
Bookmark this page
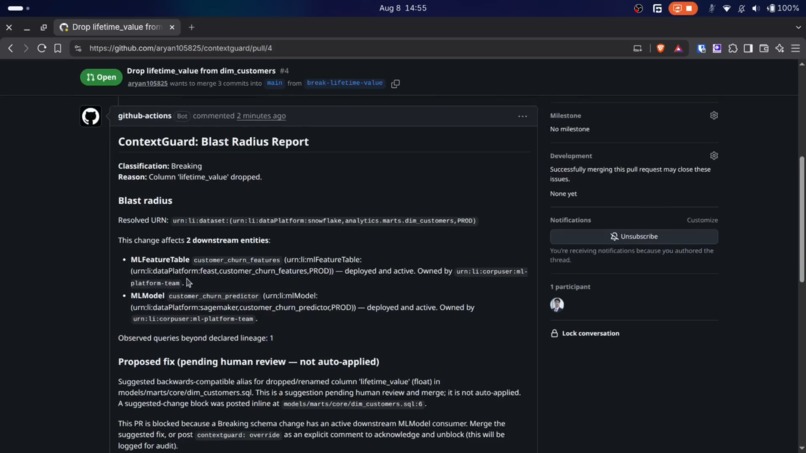pos(58,48)
